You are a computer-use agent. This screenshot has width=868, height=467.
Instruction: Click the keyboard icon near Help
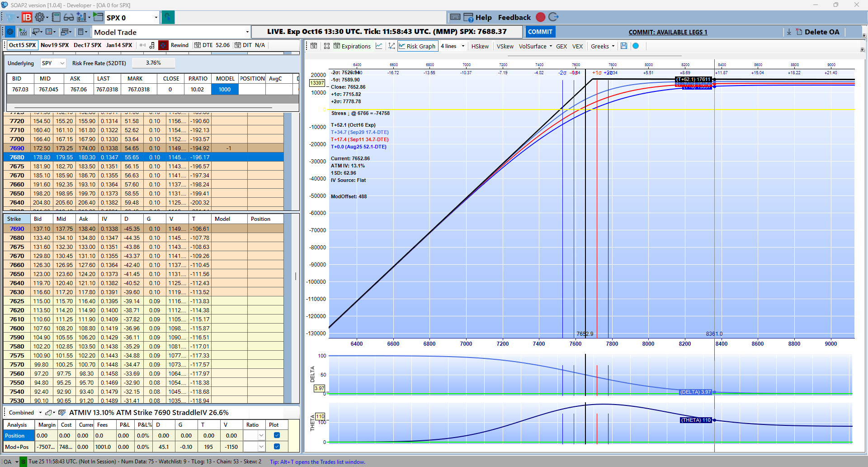click(x=455, y=17)
